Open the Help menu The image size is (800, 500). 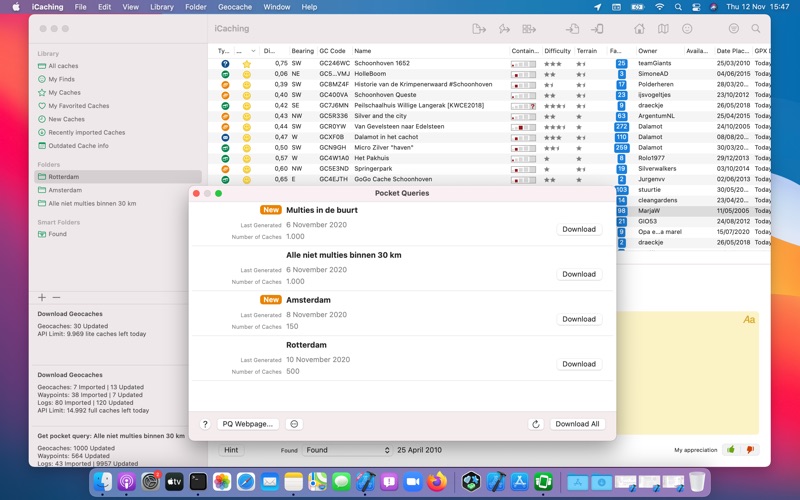pos(309,7)
